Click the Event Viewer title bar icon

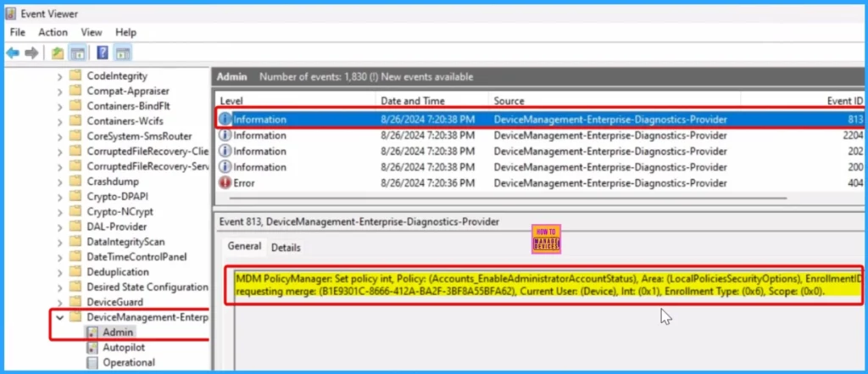click(x=10, y=14)
